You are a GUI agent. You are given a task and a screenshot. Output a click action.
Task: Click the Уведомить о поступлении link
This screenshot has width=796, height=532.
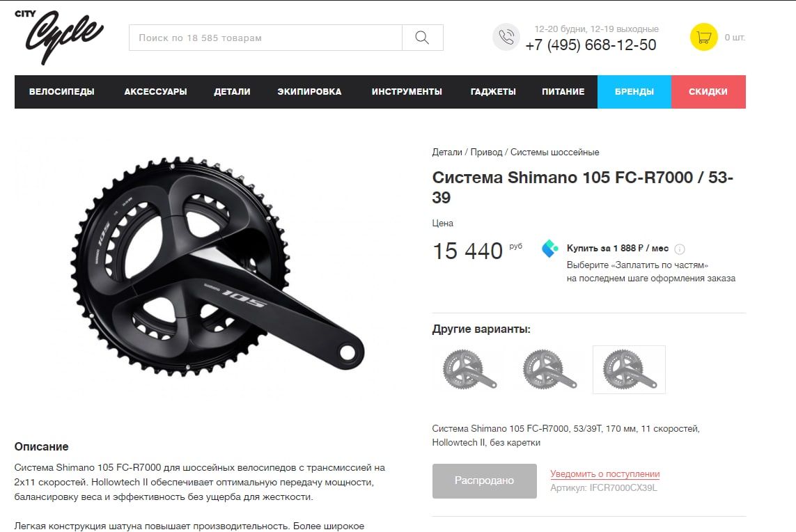[605, 474]
